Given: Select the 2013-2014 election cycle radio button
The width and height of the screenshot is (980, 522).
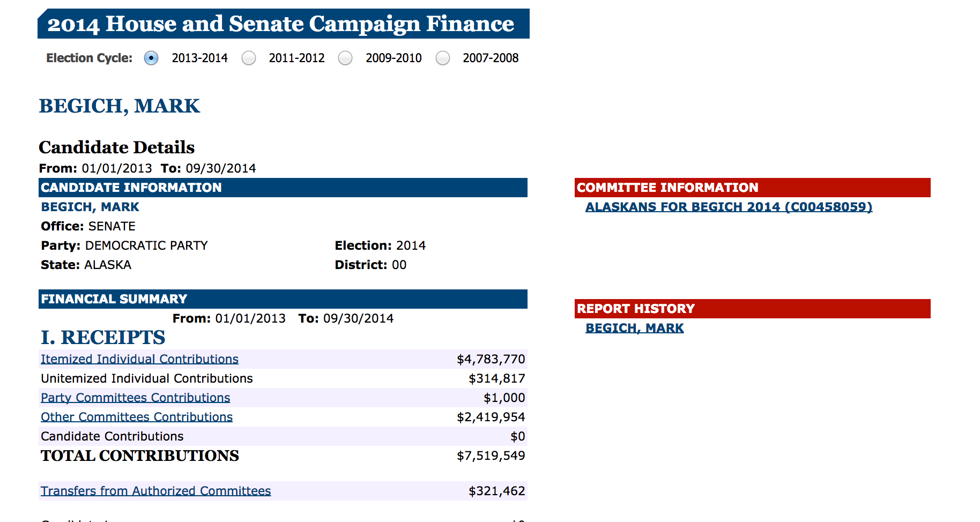Looking at the screenshot, I should coord(151,58).
